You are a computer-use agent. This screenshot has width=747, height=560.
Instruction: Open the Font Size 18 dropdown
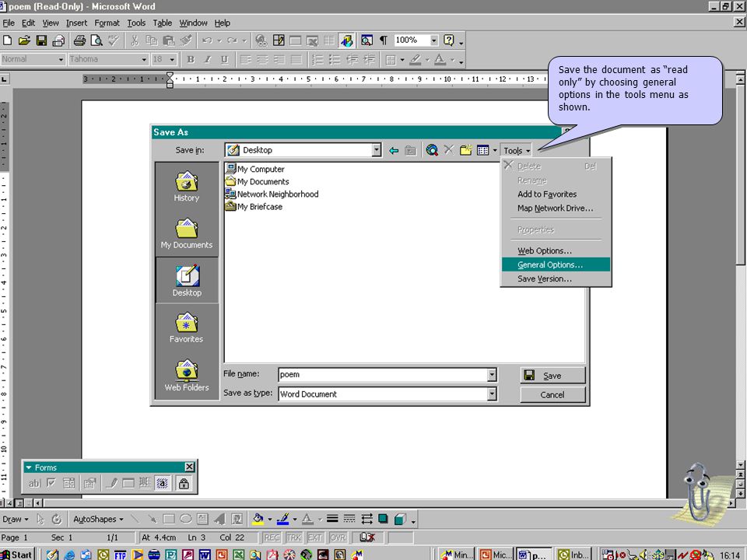(x=173, y=60)
